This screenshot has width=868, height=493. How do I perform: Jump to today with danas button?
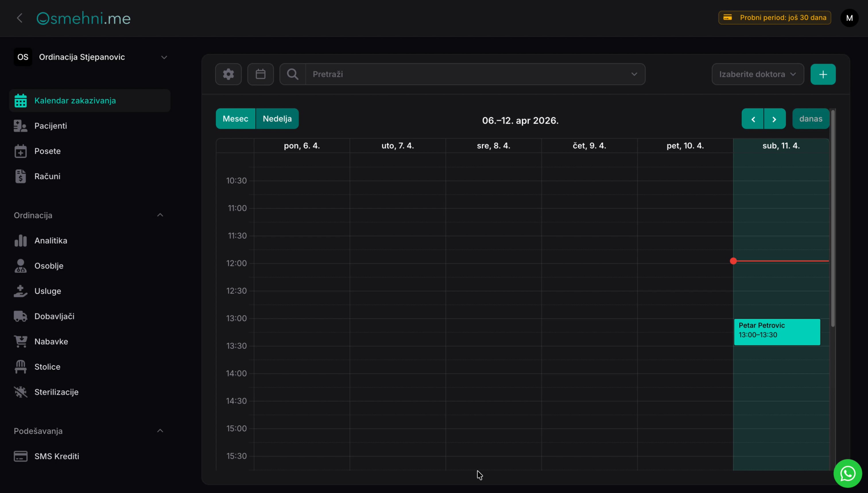tap(810, 119)
